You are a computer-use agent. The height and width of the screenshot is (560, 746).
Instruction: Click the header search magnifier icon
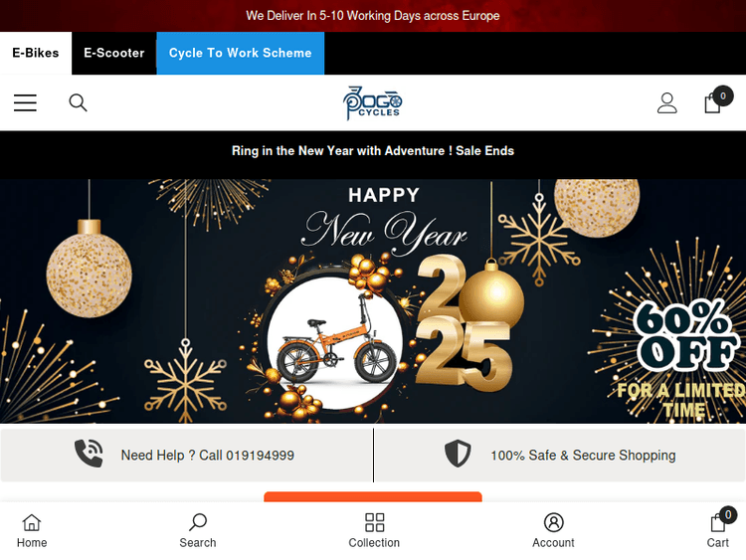point(78,102)
